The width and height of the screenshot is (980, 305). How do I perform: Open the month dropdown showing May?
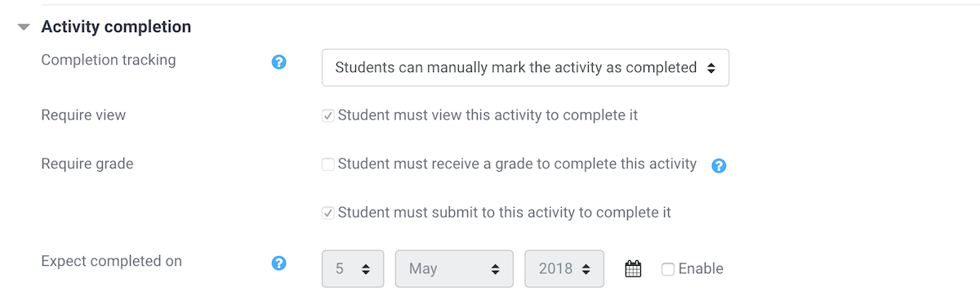point(454,269)
